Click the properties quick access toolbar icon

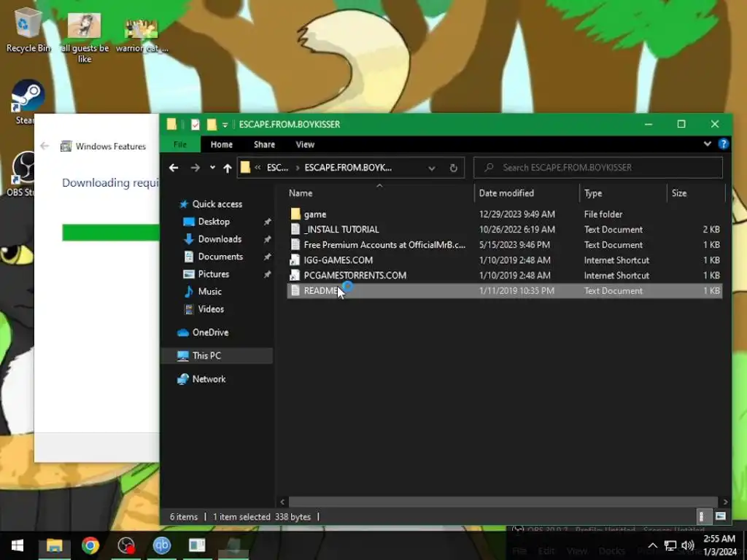tap(196, 125)
